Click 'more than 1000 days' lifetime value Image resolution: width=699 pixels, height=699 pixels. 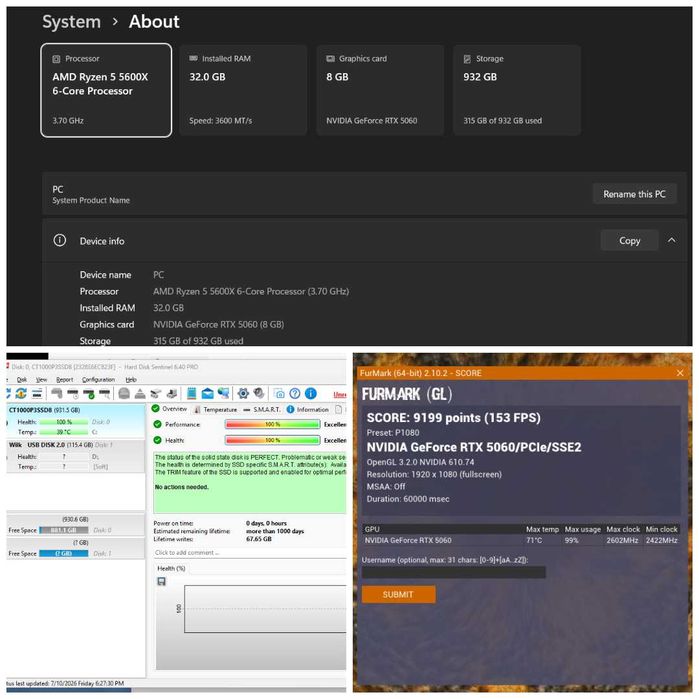pos(275,531)
